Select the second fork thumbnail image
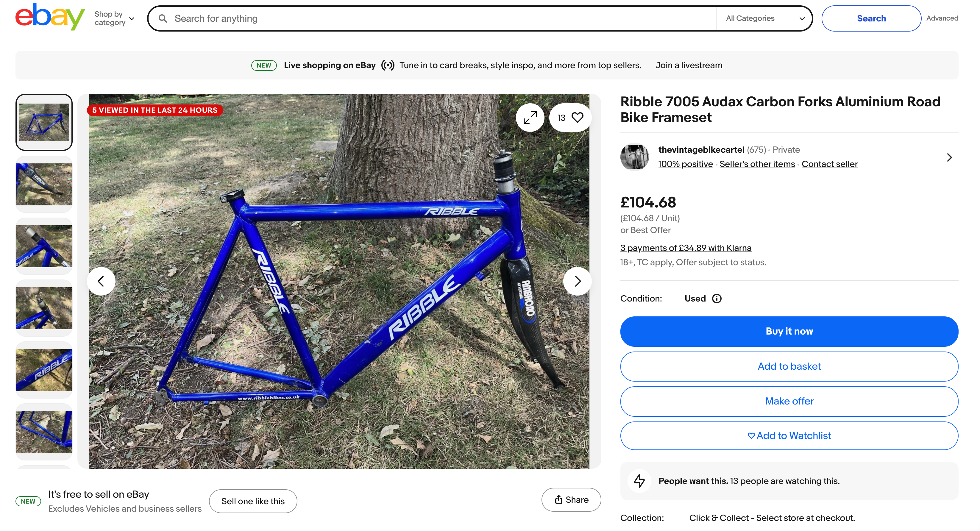Screen dimensions: 980x531 (44, 185)
